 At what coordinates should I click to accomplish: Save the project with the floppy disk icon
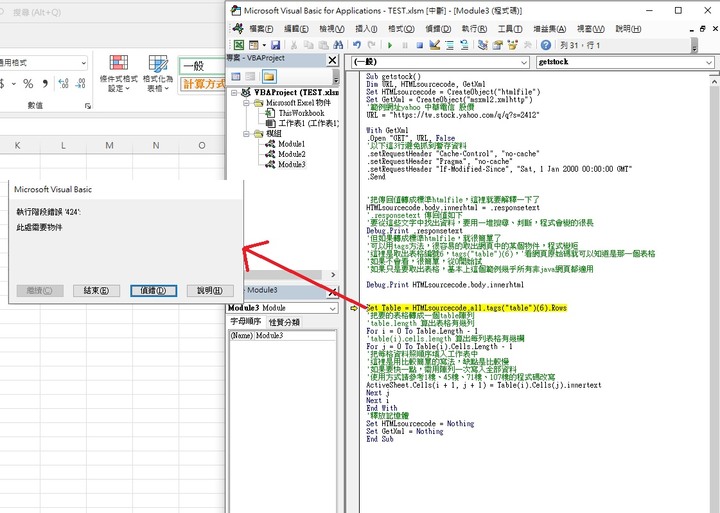click(x=275, y=45)
